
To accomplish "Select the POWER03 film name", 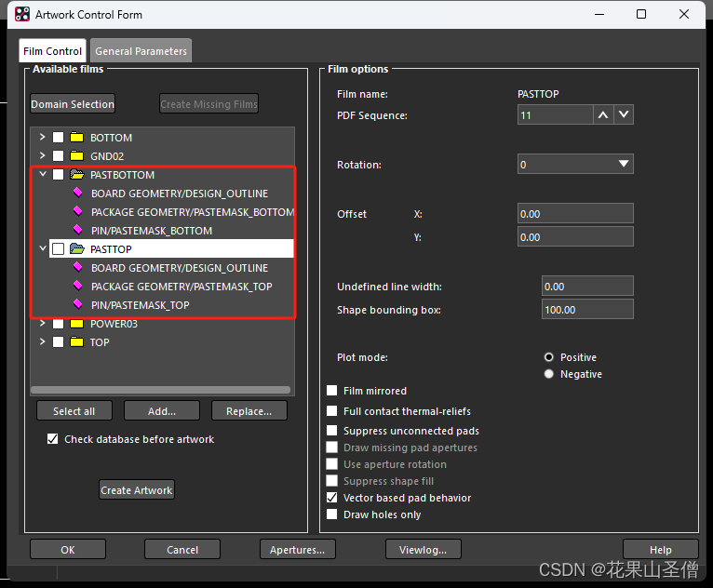I will pyautogui.click(x=114, y=324).
